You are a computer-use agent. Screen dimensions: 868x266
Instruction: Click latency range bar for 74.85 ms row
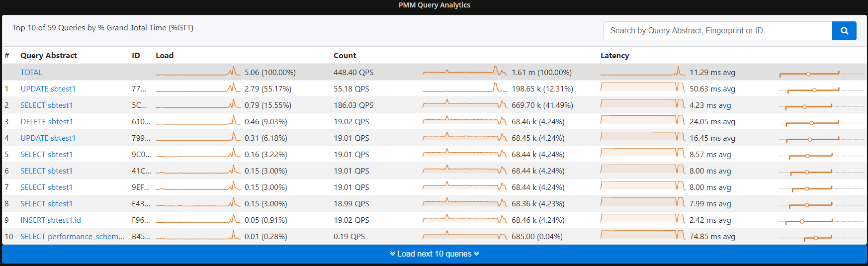pyautogui.click(x=818, y=238)
